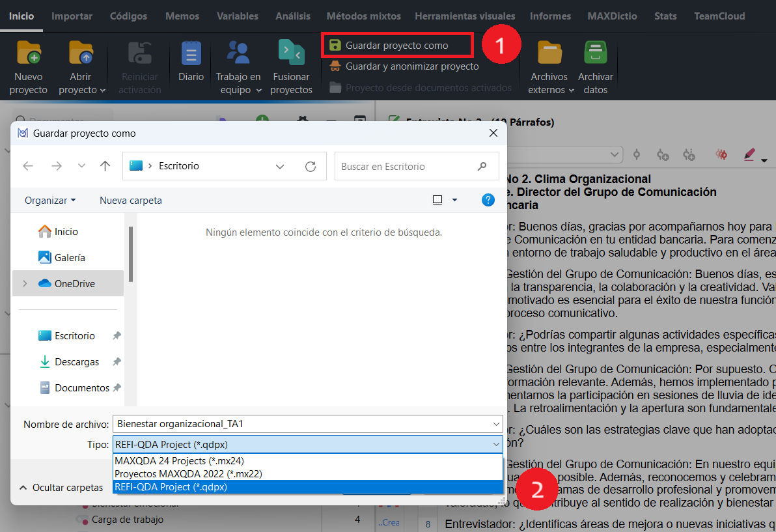Close the Guardar proyecto como dialog

pos(493,133)
